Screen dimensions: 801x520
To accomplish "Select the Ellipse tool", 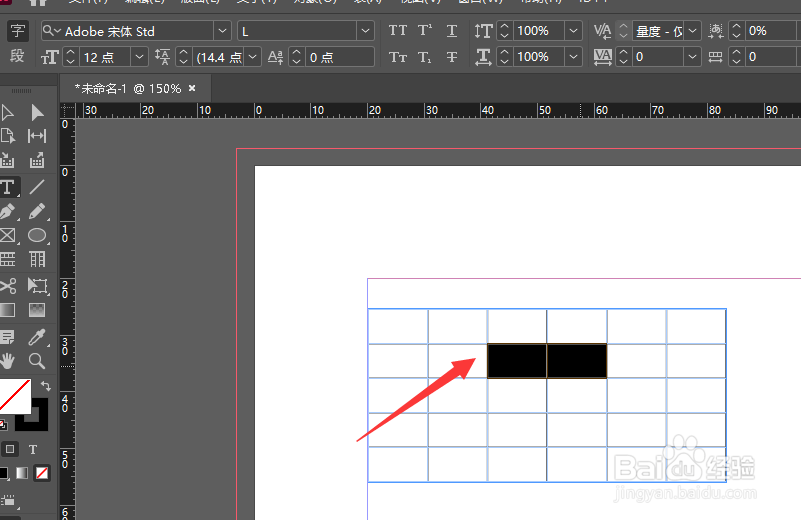I will point(37,235).
